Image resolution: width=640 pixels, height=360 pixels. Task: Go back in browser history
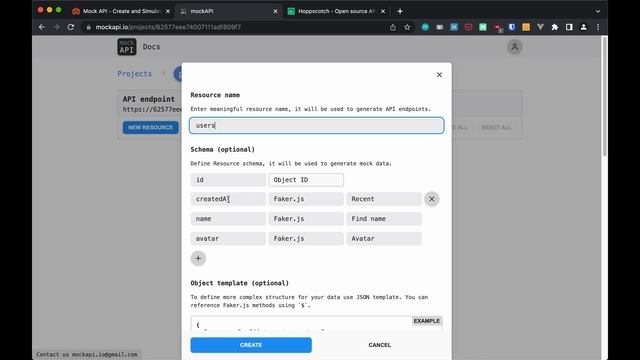click(42, 27)
